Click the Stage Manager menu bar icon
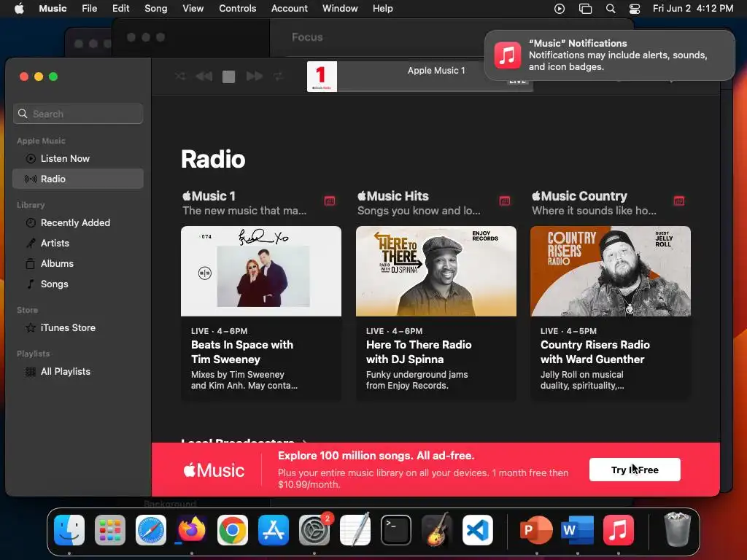747x560 pixels. (x=585, y=9)
